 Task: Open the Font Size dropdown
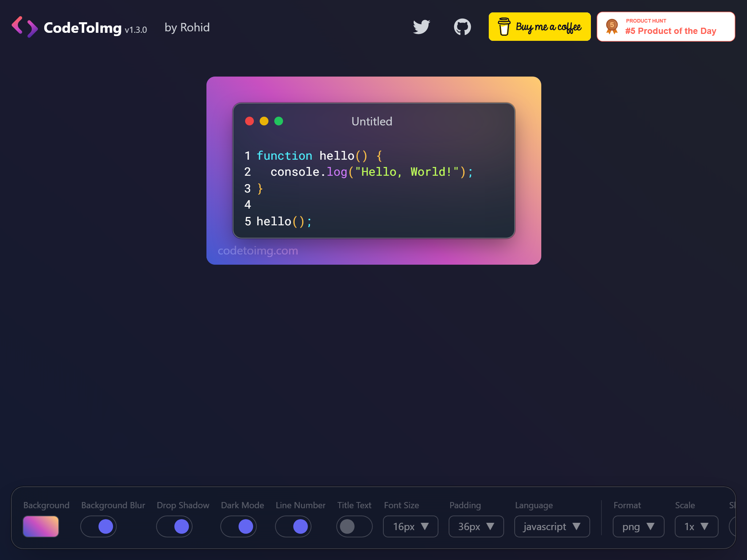pos(410,526)
